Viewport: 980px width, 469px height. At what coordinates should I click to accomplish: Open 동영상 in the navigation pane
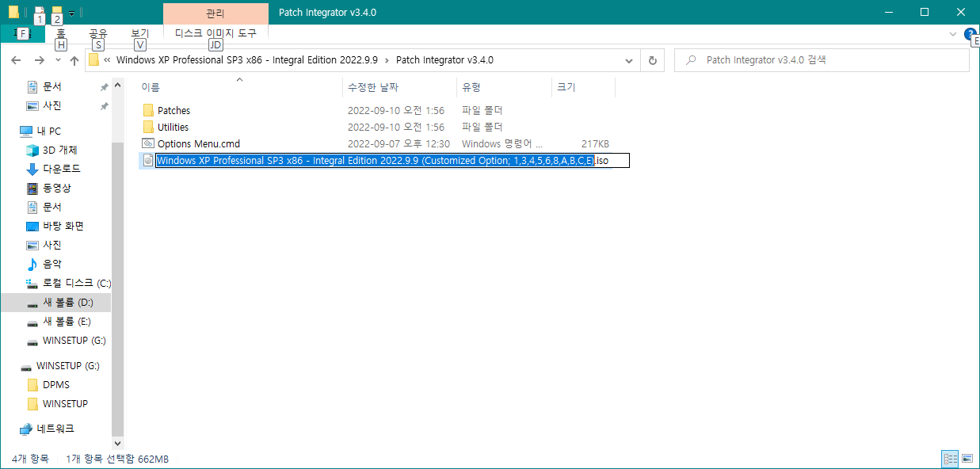point(56,188)
